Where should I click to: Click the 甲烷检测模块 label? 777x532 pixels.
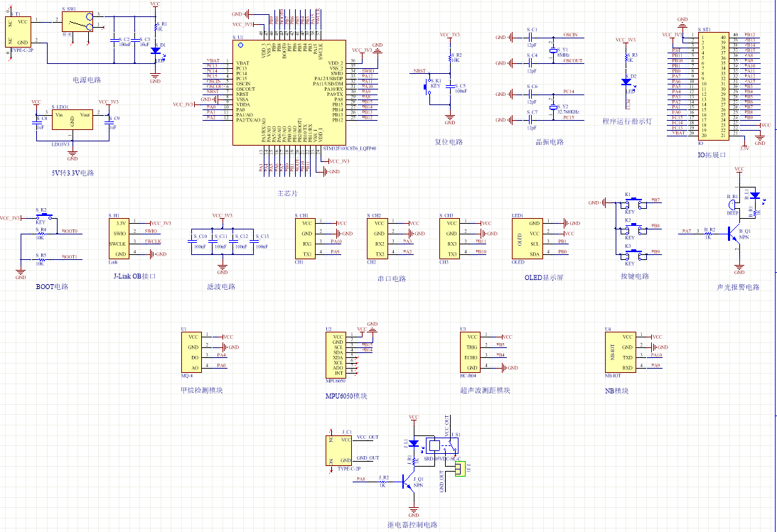coord(202,390)
